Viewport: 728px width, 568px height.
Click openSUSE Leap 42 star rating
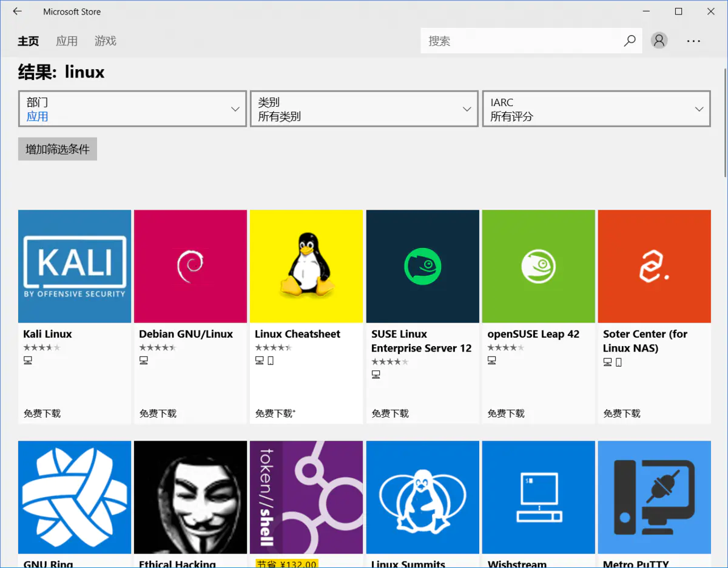click(x=506, y=347)
